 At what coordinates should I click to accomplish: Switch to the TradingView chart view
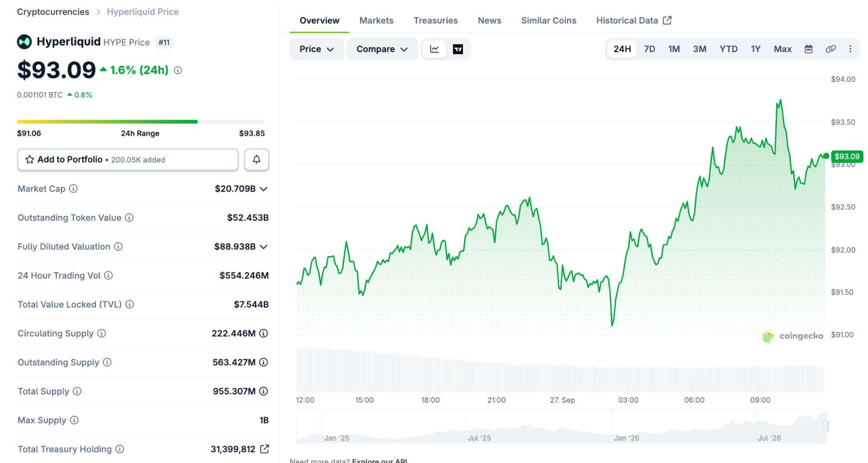[x=458, y=49]
